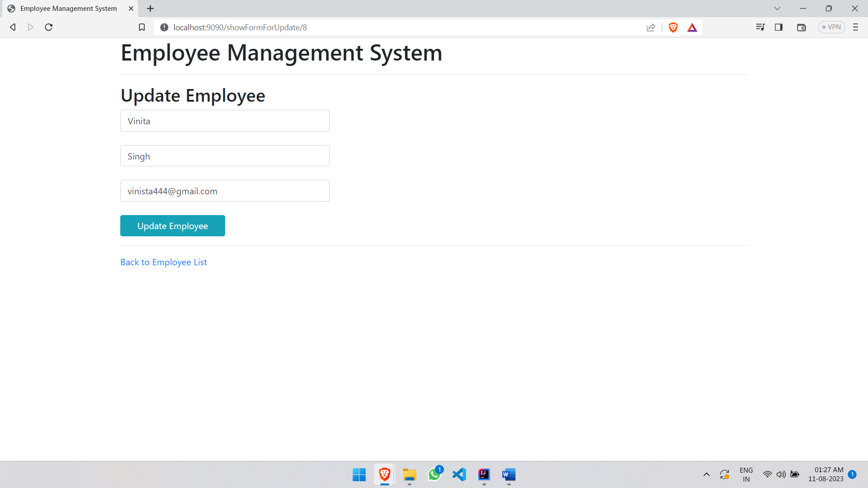Click the Brave Rewards icon

click(693, 27)
